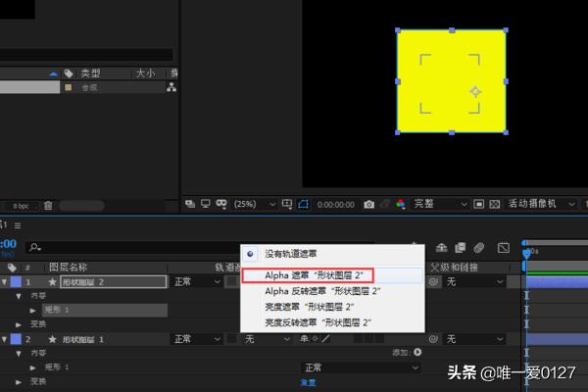Click the 重置 reset link for layer 2 transform
Viewport: 588px width, 392px height.
pos(308,382)
